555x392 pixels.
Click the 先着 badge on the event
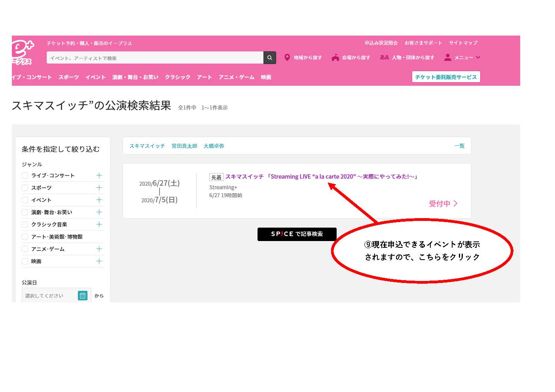point(216,177)
